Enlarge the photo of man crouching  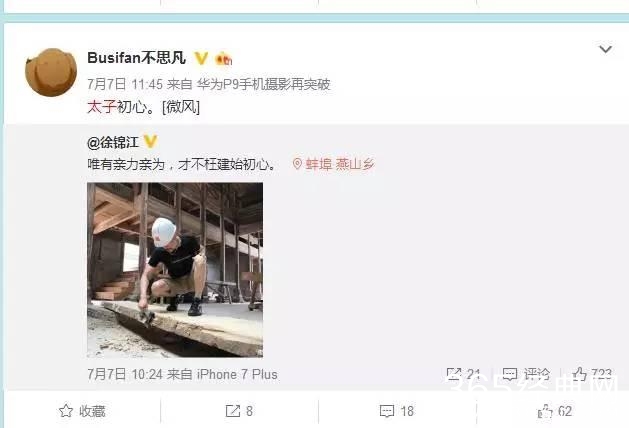175,270
